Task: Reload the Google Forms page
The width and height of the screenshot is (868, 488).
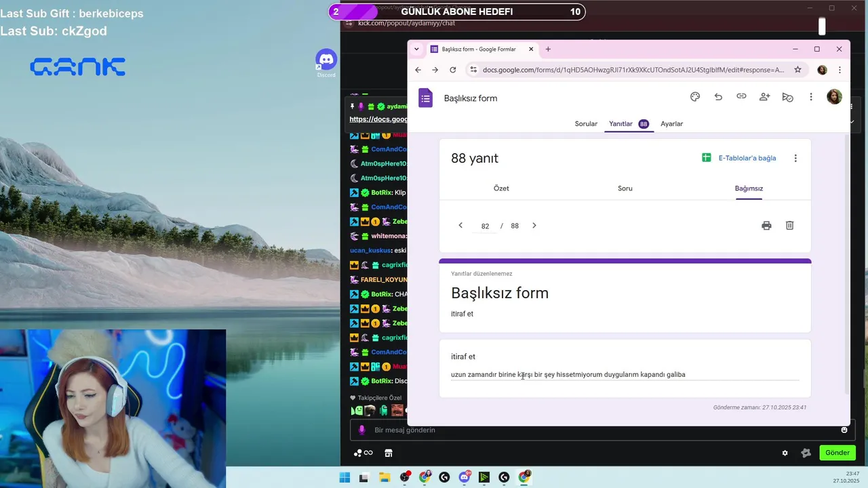Action: click(453, 70)
